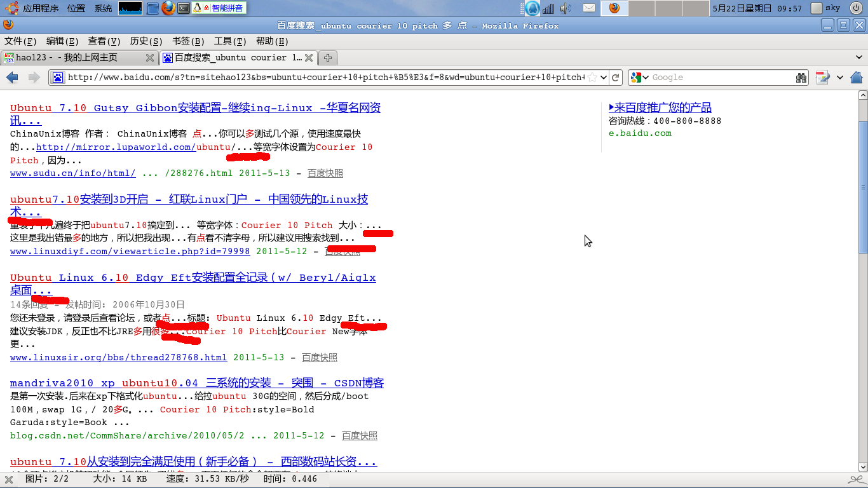
Task: Click the X icon in the status bar
Action: tap(9, 479)
